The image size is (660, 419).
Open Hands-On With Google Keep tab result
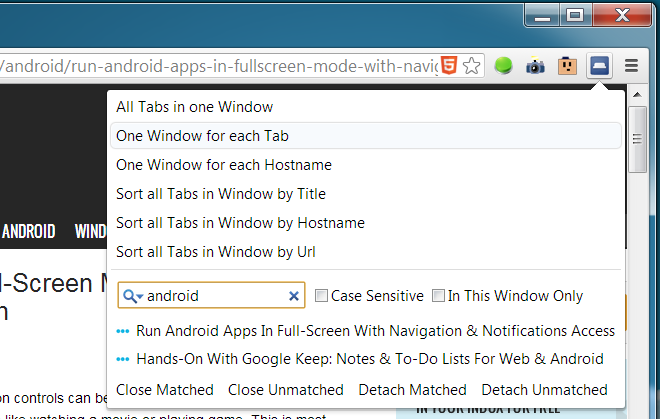point(370,359)
